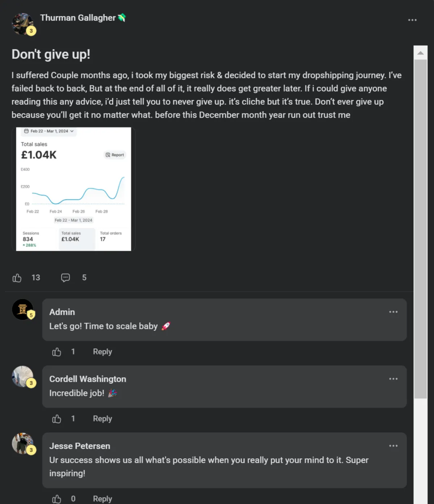
Task: Click the vertical scrollbar thumb
Action: 420,229
